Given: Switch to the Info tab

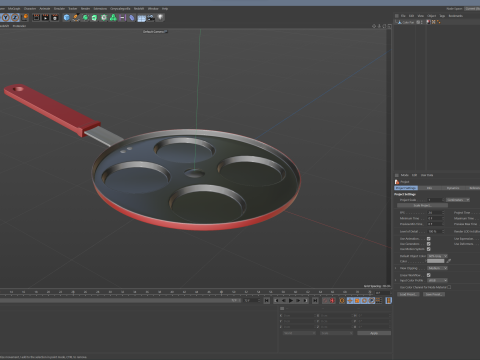Looking at the screenshot, I should click(429, 188).
